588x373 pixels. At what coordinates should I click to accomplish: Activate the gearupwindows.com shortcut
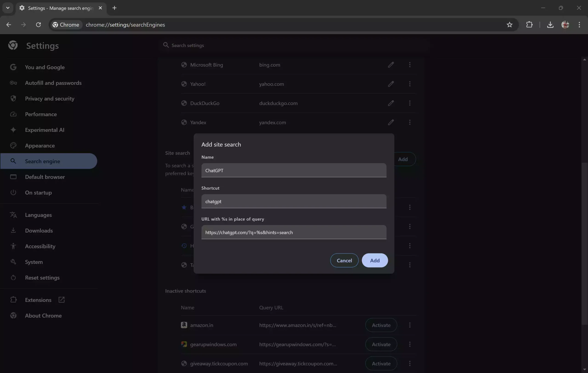click(x=381, y=344)
